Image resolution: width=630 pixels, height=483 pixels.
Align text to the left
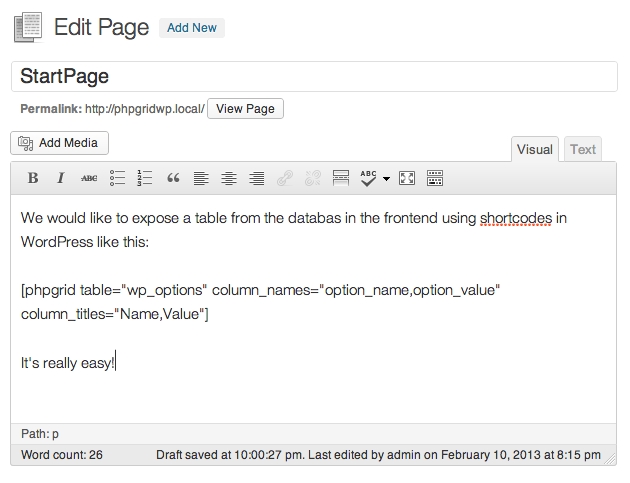click(x=201, y=179)
